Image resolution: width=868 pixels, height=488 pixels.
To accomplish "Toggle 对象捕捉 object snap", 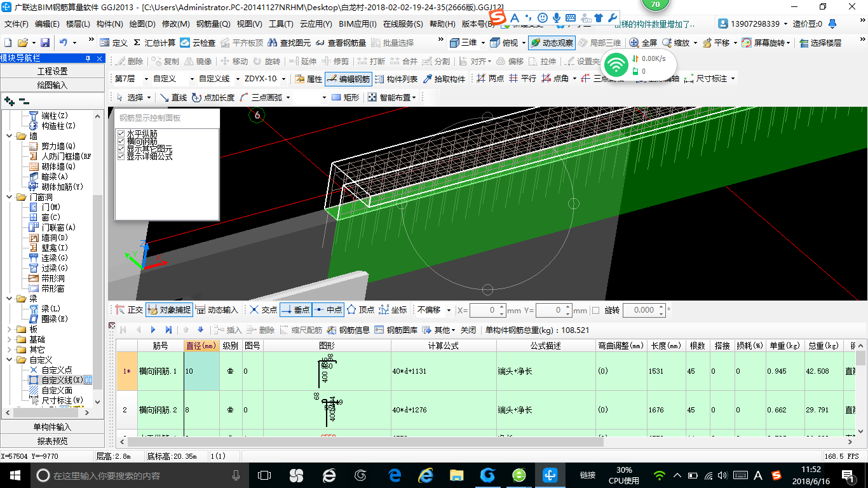I will [x=169, y=310].
